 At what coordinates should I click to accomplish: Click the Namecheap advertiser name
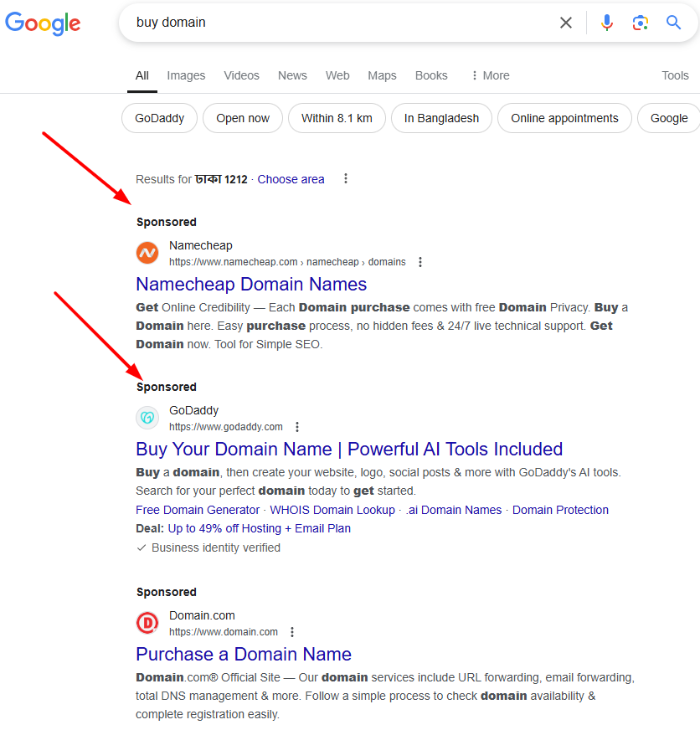pos(201,245)
